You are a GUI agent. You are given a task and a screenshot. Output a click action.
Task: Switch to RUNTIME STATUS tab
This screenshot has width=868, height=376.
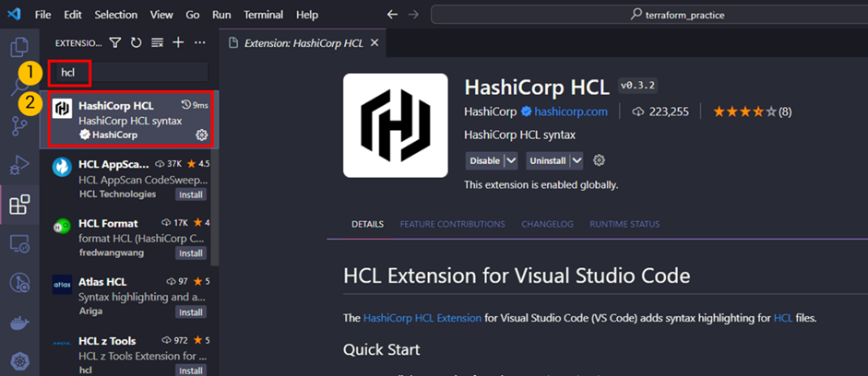624,225
